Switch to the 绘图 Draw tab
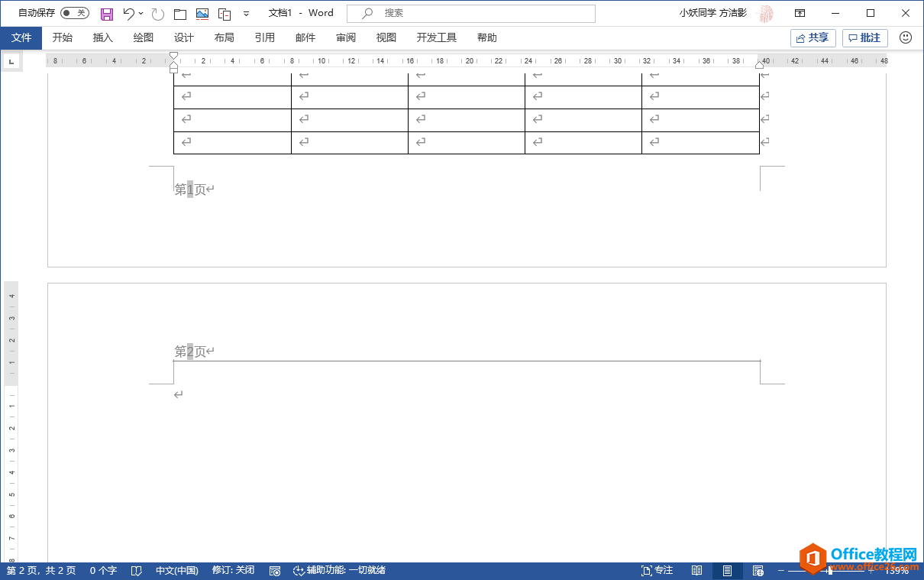Screen dimensions: 924x580 click(x=144, y=37)
